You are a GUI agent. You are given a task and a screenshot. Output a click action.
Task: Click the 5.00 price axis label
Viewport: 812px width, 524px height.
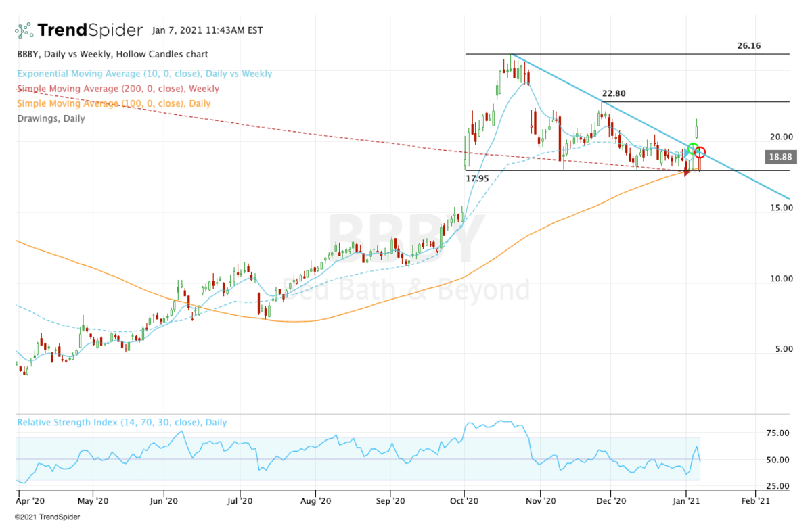(x=784, y=349)
